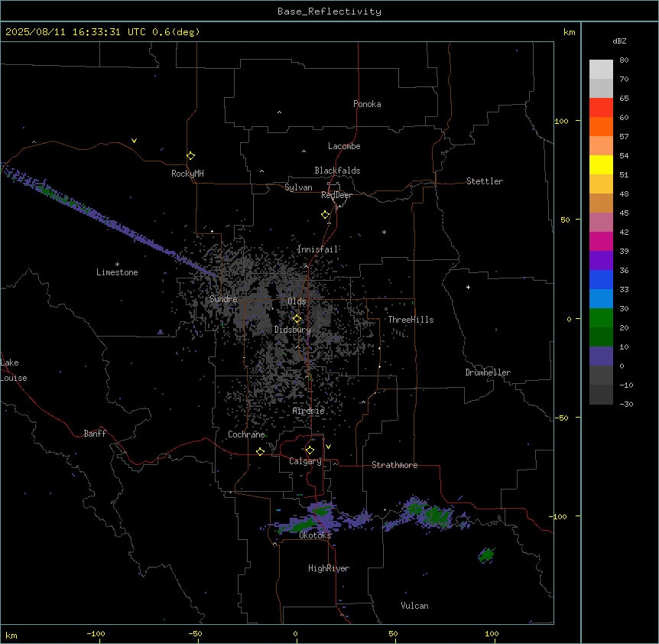The width and height of the screenshot is (659, 644).
Task: Click the 0 tick on bottom axis
Action: [x=295, y=633]
